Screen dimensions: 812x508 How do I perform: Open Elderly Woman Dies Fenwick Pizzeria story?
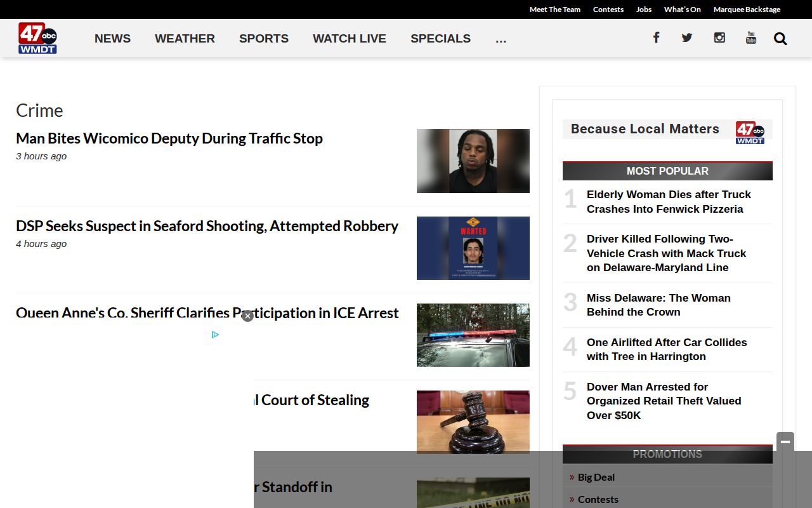coord(669,201)
